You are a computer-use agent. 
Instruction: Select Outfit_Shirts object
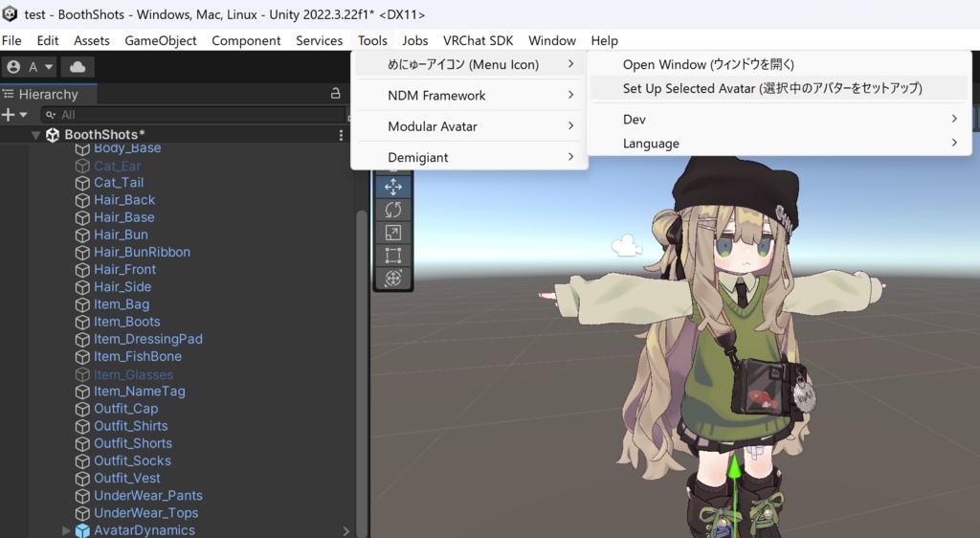[x=130, y=426]
